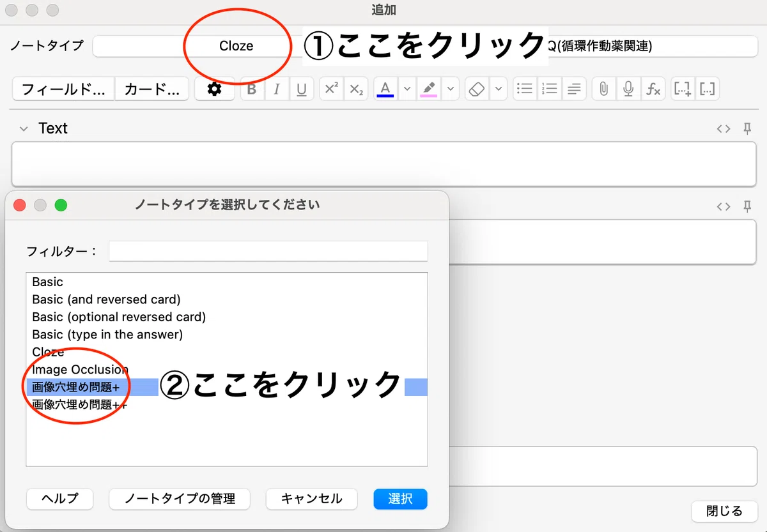The height and width of the screenshot is (532, 767).
Task: Open the カード... button
Action: tap(152, 89)
